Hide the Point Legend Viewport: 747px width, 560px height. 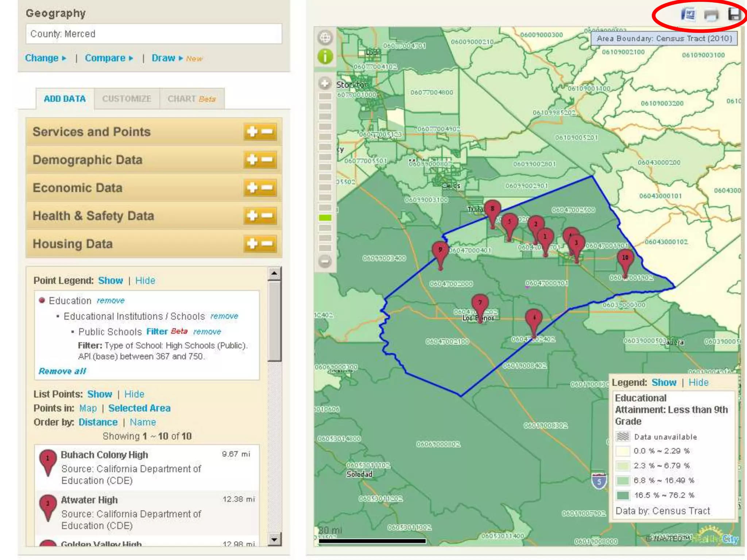[x=145, y=280]
